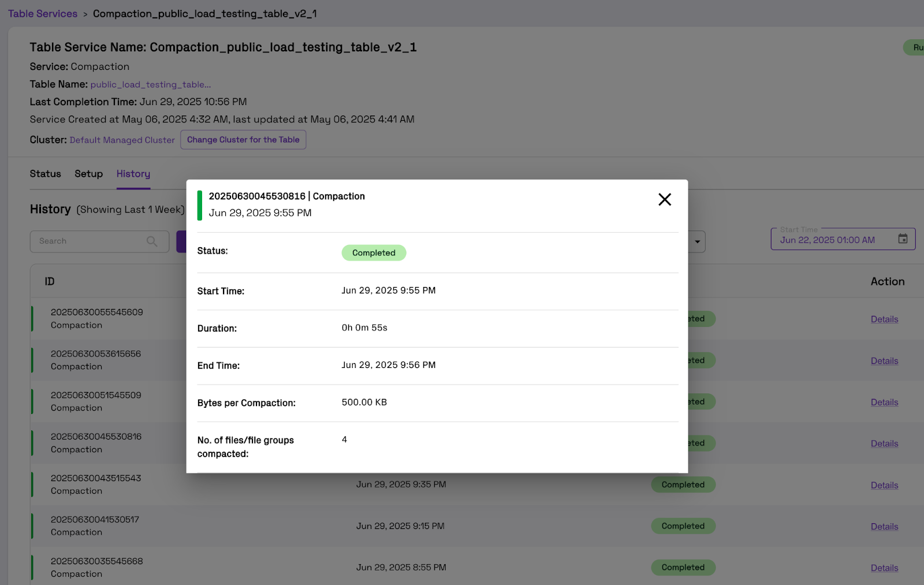This screenshot has width=924, height=585.
Task: Click the 9:35 PM row Completed badge
Action: pyautogui.click(x=683, y=485)
